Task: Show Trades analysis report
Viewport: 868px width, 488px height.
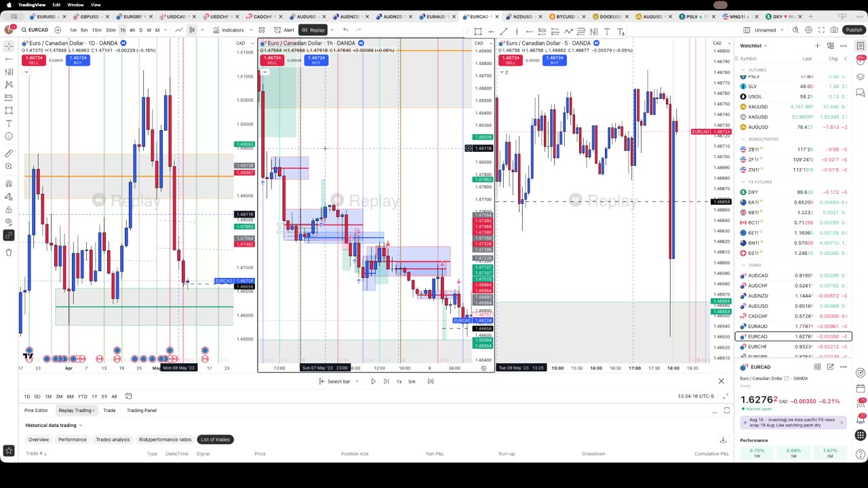Action: tap(113, 440)
